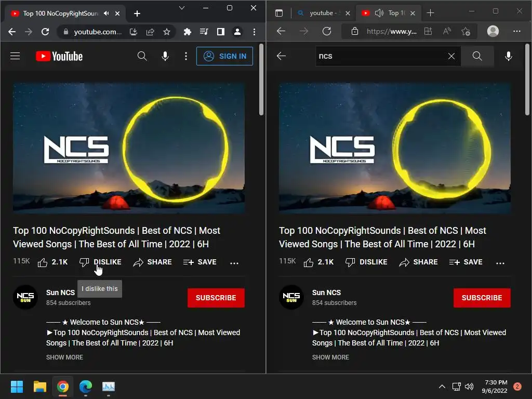This screenshot has height=399, width=532.
Task: Open Chrome profile icon
Action: [x=237, y=32]
